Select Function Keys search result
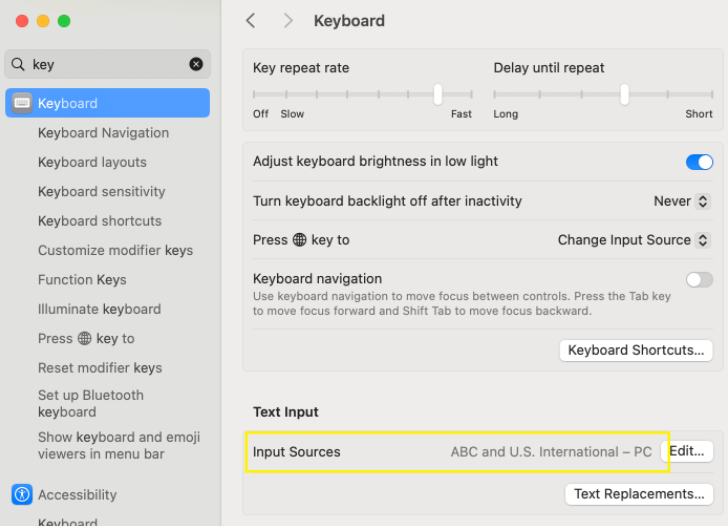This screenshot has height=526, width=728. (x=82, y=279)
